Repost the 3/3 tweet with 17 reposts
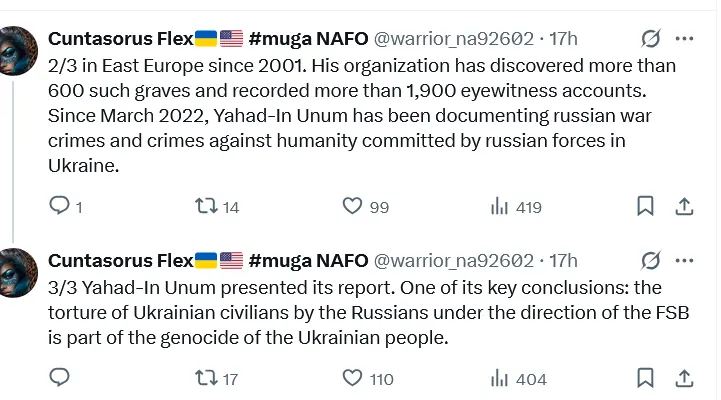 click(205, 378)
